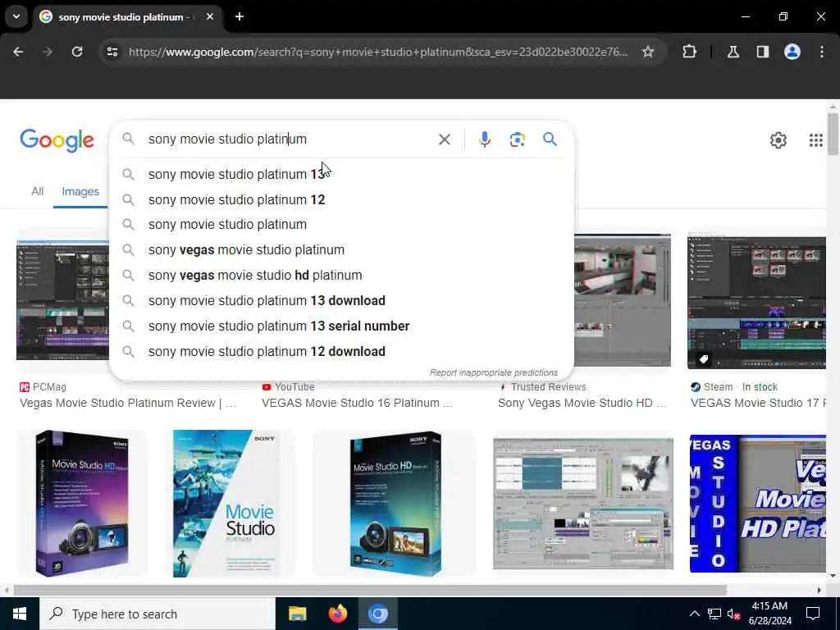
Task: Open the PCMag editor screenshot thumbnail
Action: point(62,300)
